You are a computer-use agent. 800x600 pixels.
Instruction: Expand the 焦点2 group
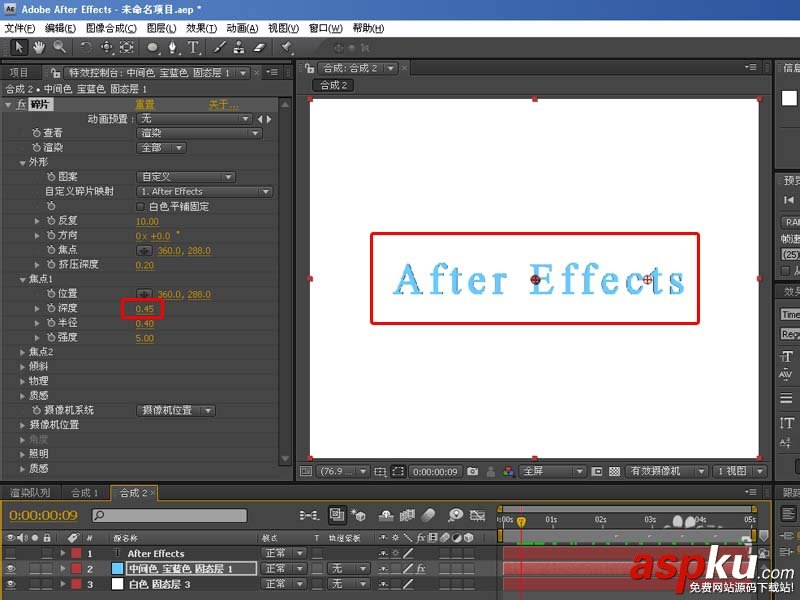(x=22, y=352)
